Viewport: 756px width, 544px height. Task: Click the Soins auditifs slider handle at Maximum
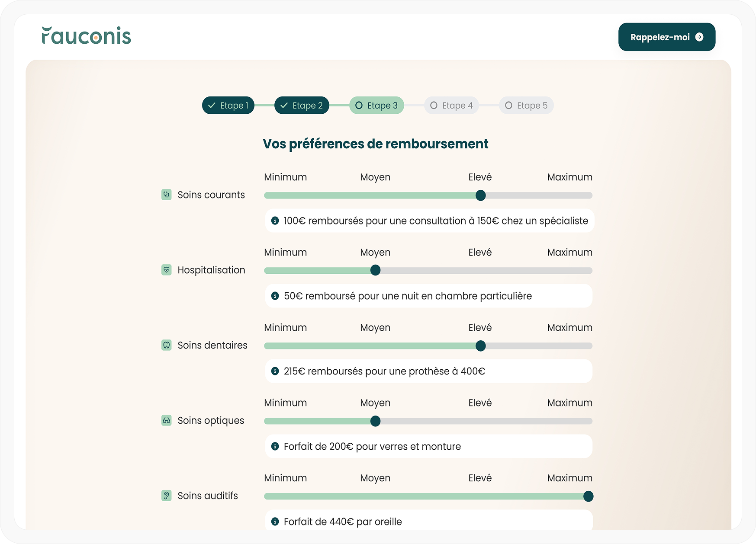[588, 496]
